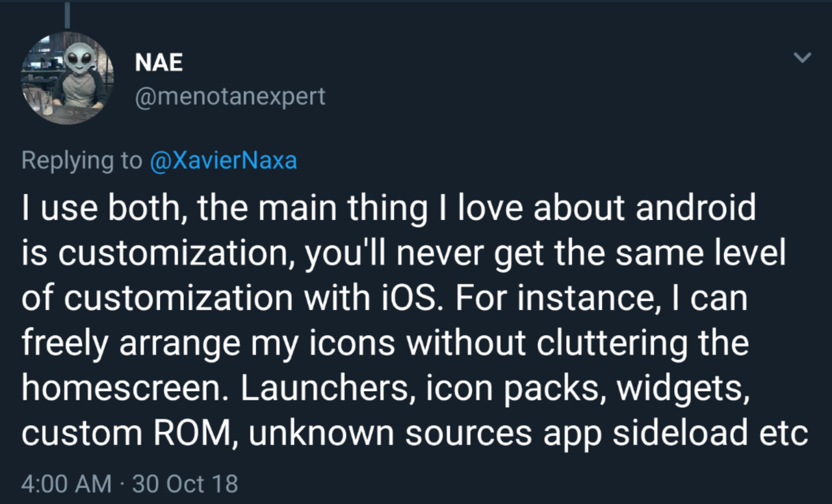The width and height of the screenshot is (832, 504).
Task: Click the word 'android' in the tweet
Action: [x=695, y=208]
